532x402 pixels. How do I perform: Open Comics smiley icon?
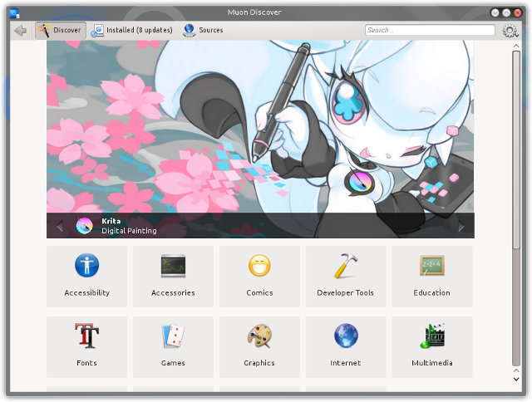[259, 266]
